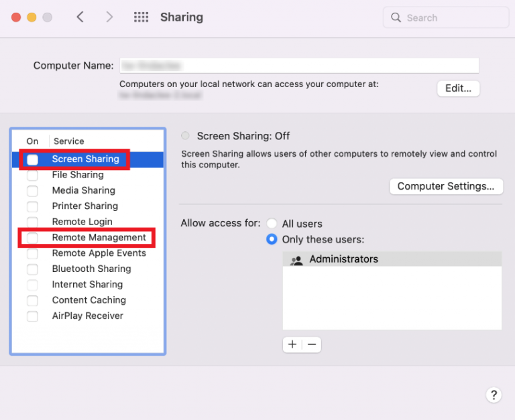515x420 pixels.
Task: Open the show all preferences grid
Action: [x=141, y=17]
